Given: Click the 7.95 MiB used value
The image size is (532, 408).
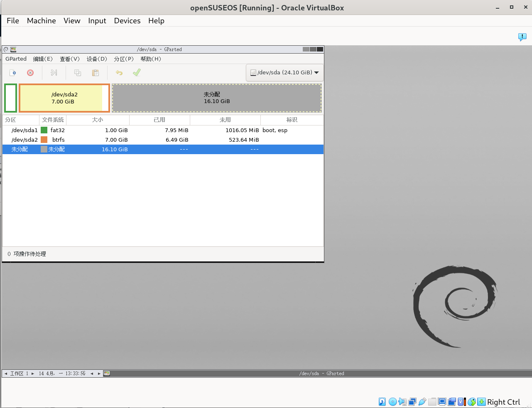Looking at the screenshot, I should point(177,130).
